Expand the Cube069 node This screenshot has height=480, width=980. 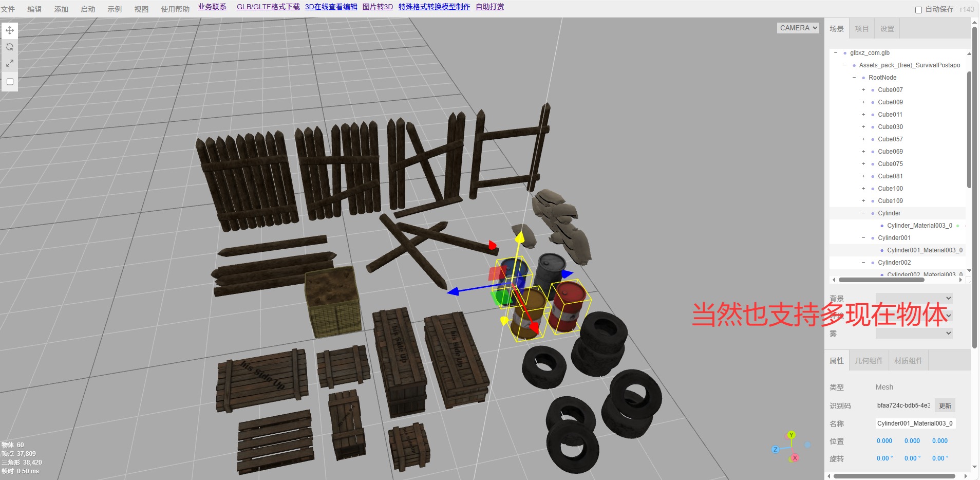point(863,152)
